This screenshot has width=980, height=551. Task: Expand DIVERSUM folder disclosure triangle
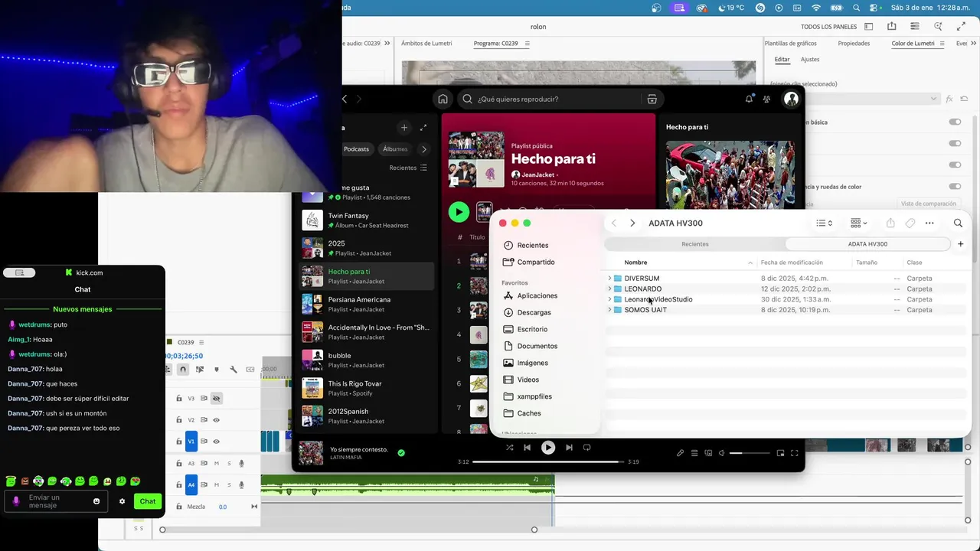[x=609, y=279]
